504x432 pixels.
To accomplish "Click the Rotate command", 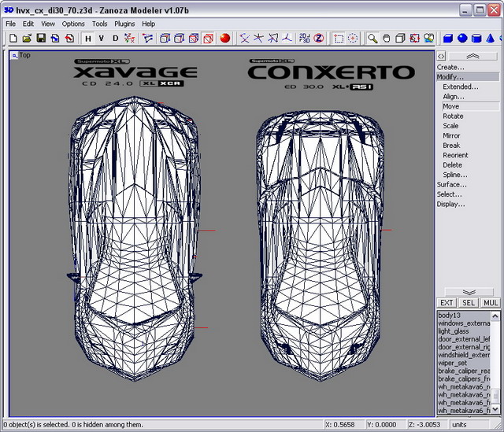I will [453, 116].
